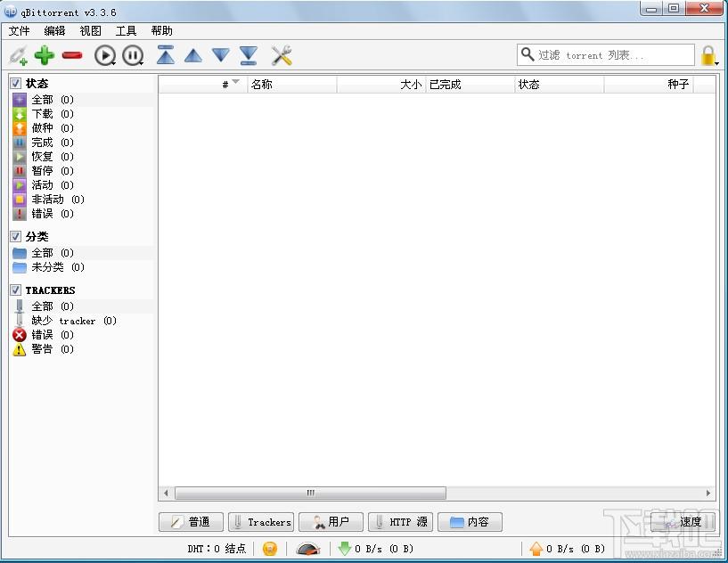The image size is (728, 563).
Task: Switch to the Trackers properties tab
Action: click(261, 522)
